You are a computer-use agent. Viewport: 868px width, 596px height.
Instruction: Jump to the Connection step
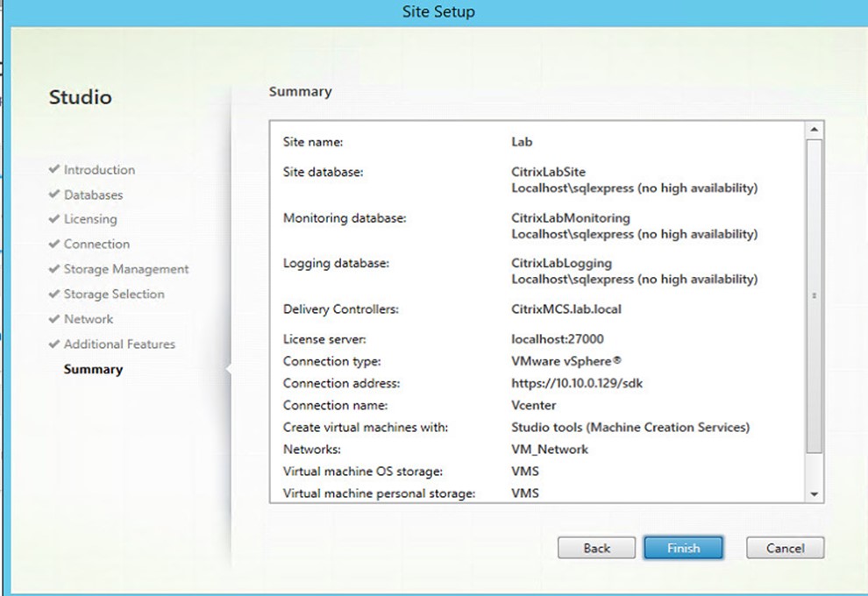(x=96, y=244)
